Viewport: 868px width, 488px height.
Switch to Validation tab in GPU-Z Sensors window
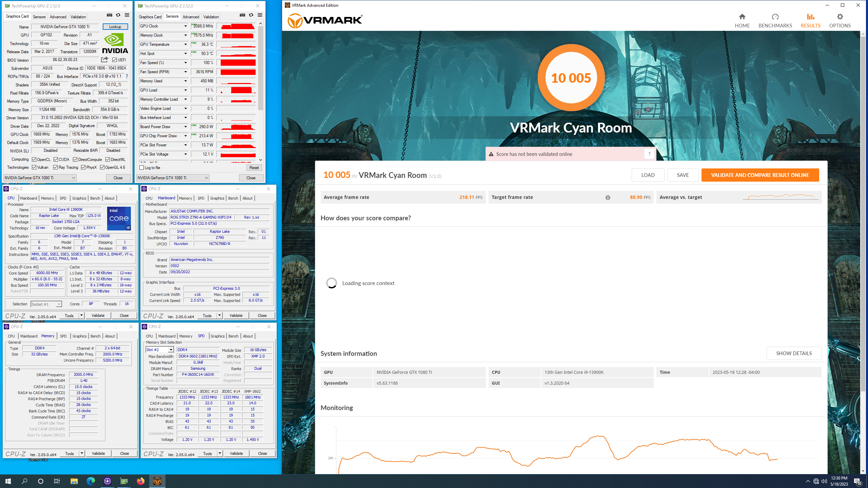pyautogui.click(x=211, y=17)
